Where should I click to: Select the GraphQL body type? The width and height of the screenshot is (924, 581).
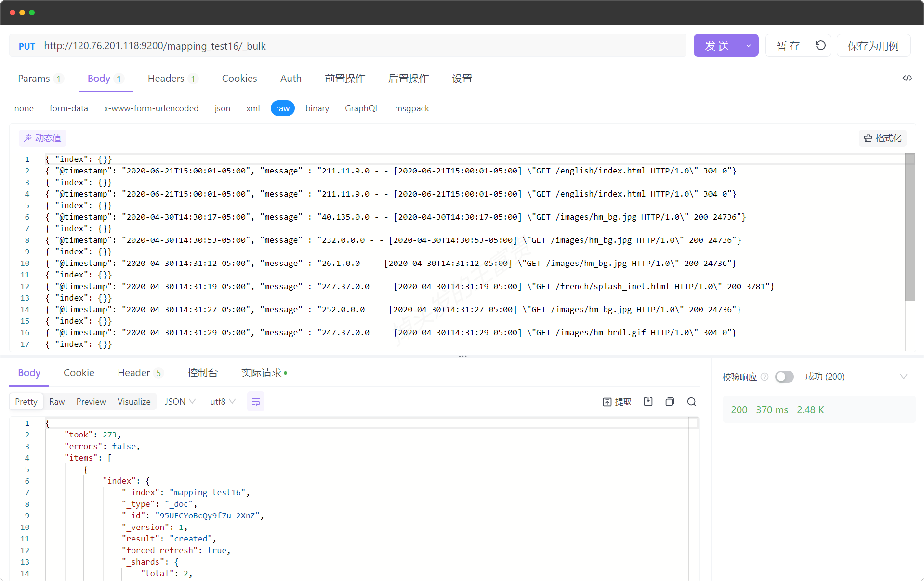click(x=362, y=108)
